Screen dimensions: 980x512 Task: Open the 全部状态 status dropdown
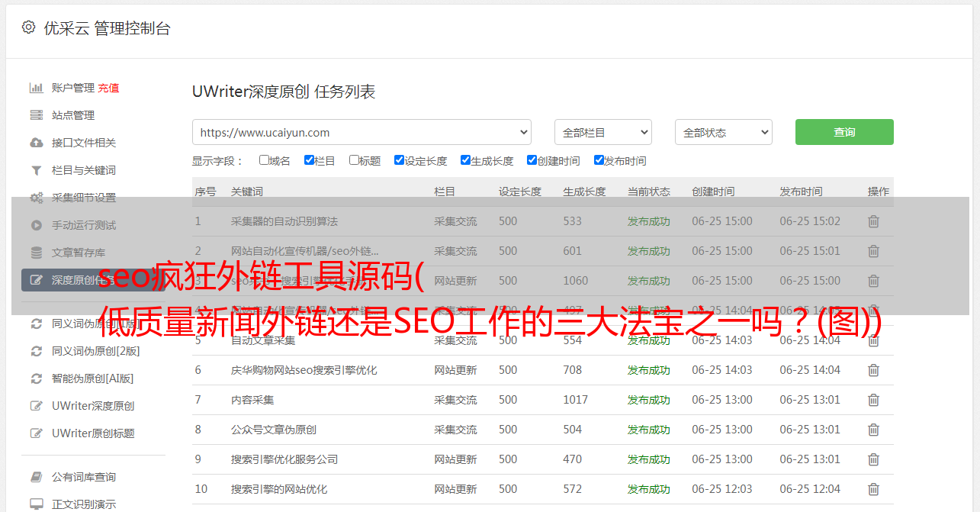(724, 132)
